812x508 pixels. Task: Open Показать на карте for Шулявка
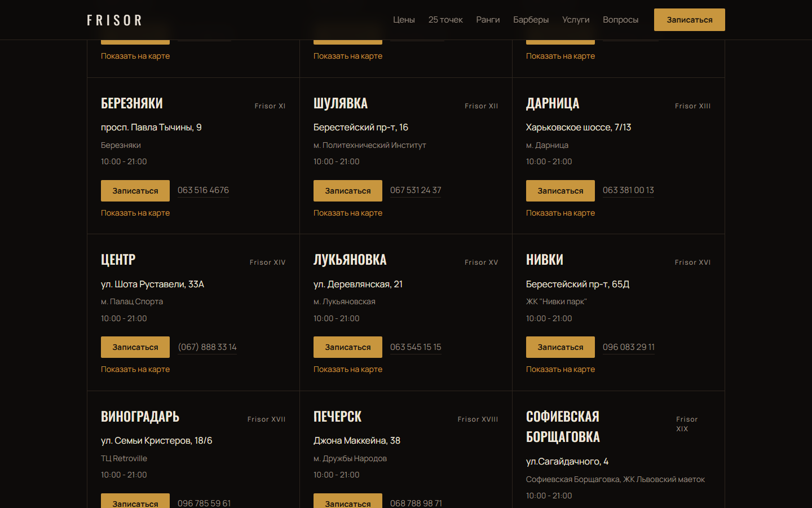(348, 213)
